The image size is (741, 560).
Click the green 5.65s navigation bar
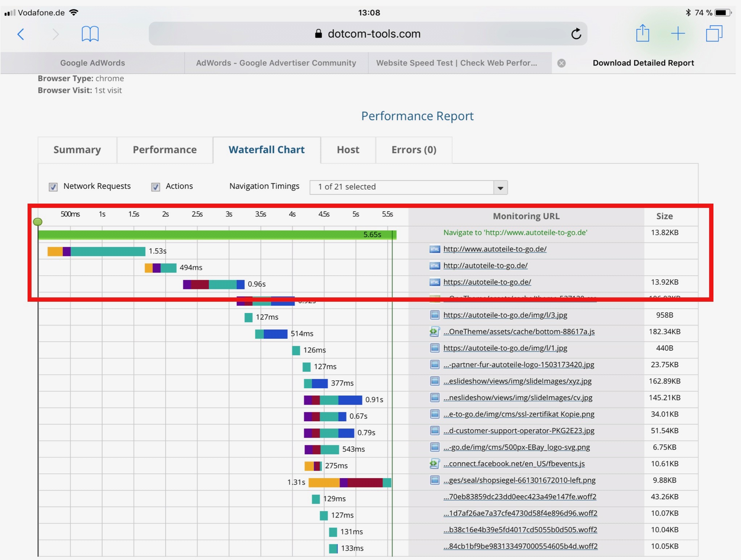(217, 235)
